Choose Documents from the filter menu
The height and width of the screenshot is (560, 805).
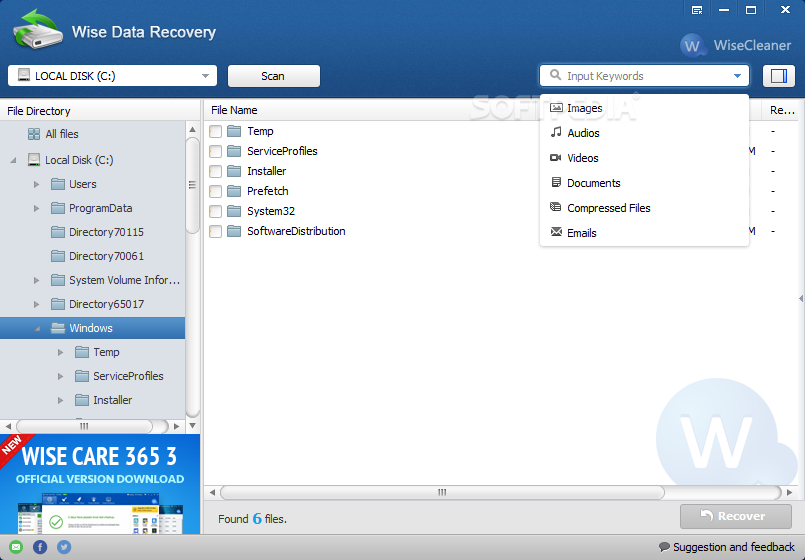tap(644, 183)
